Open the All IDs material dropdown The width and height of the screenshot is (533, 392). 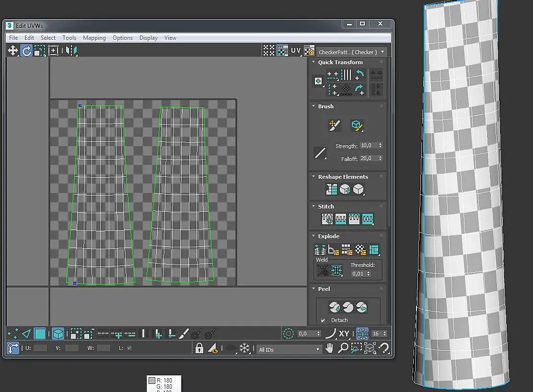[x=289, y=349]
